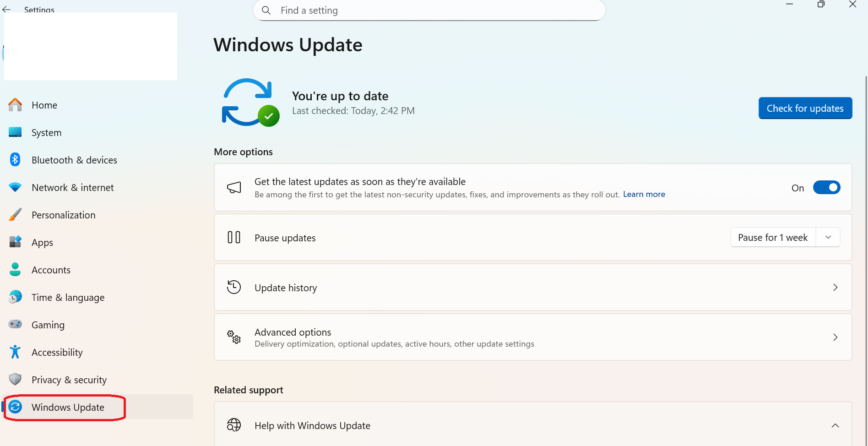Click the Privacy & security shield icon
868x446 pixels.
15,379
